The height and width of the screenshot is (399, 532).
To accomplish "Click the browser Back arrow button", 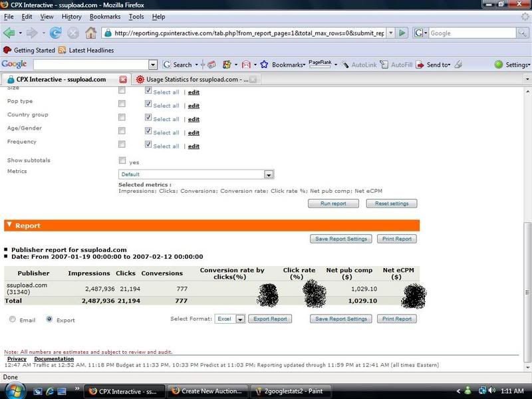I will tap(11, 33).
